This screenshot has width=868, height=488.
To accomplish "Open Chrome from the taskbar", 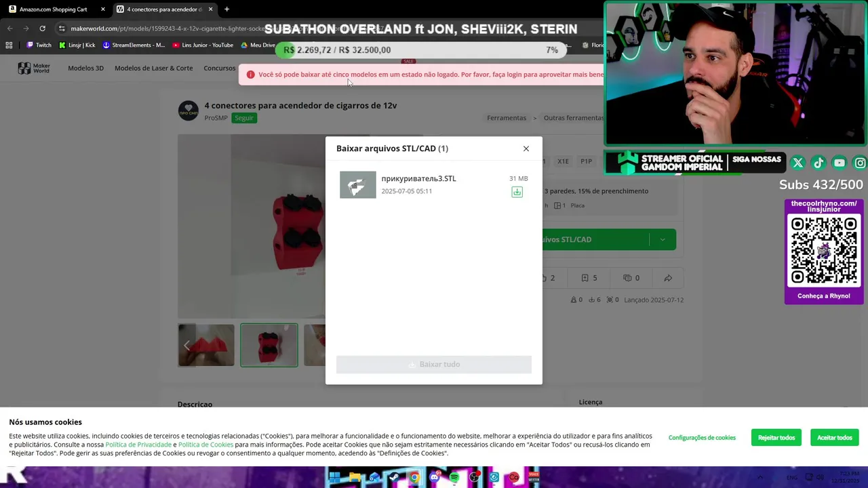I will (x=414, y=478).
